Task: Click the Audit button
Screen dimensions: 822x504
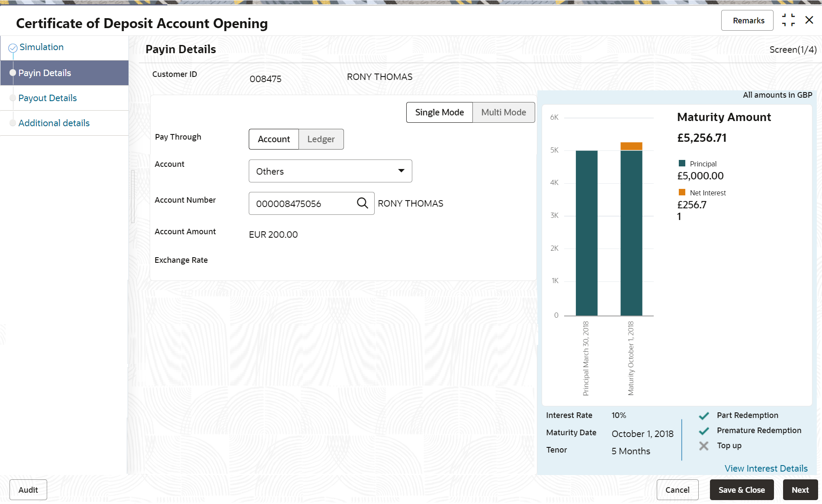Action: point(28,490)
